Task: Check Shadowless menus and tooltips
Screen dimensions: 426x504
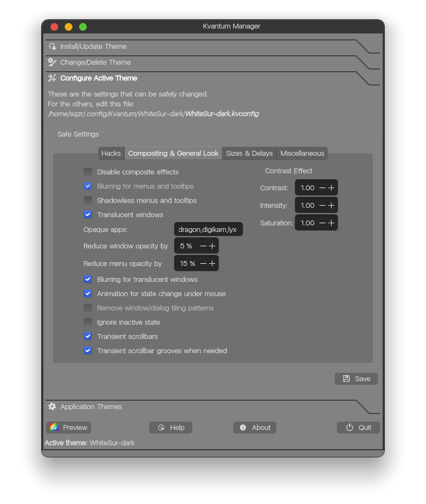Action: click(88, 200)
